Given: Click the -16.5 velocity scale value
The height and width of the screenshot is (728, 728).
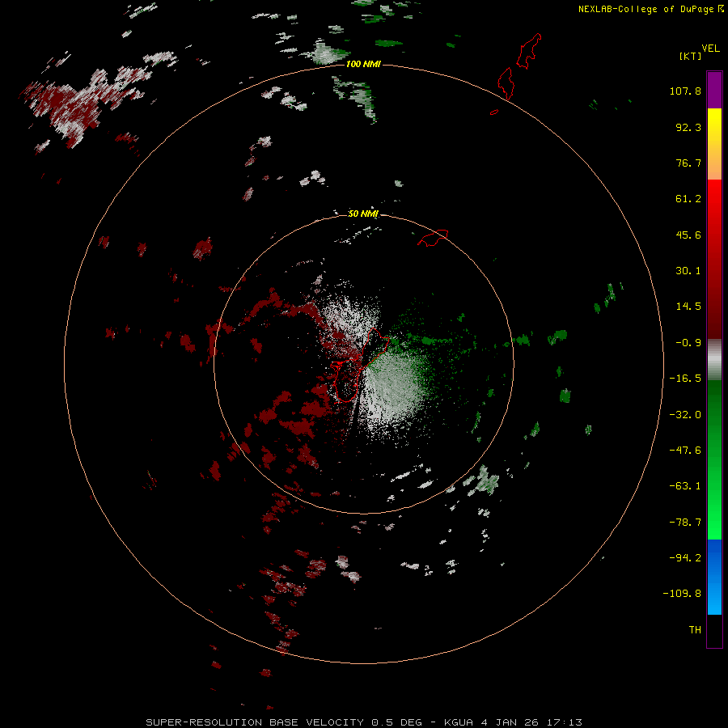Looking at the screenshot, I should coord(685,379).
